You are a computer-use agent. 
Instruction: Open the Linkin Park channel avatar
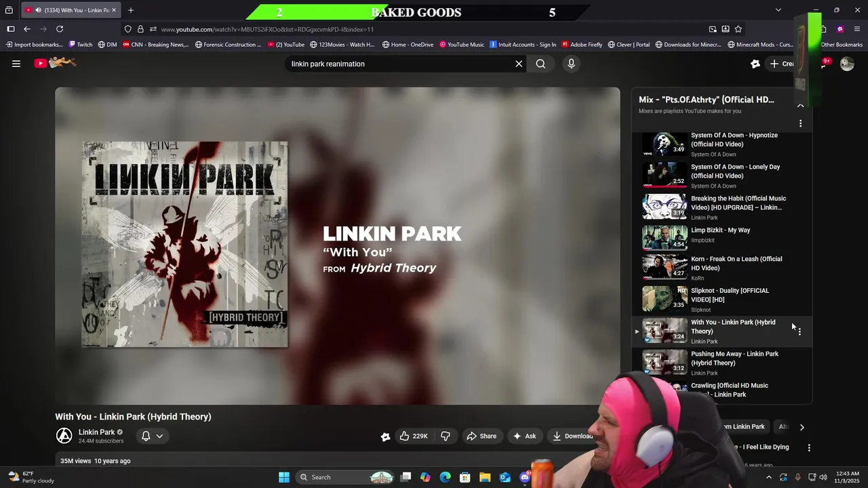pyautogui.click(x=64, y=436)
